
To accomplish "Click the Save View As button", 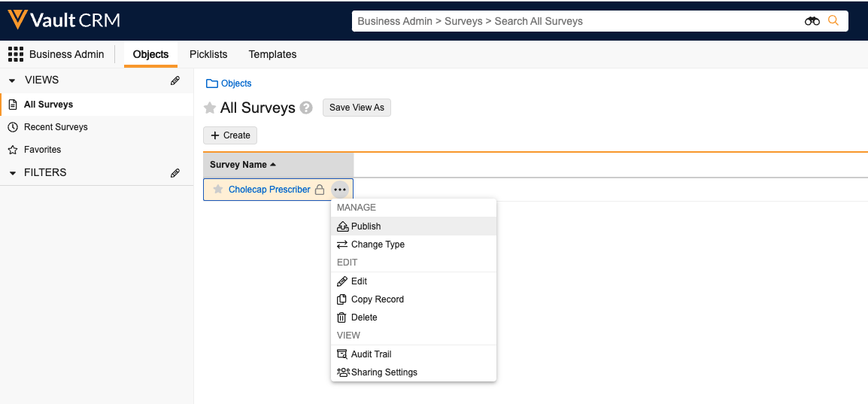I will [357, 108].
